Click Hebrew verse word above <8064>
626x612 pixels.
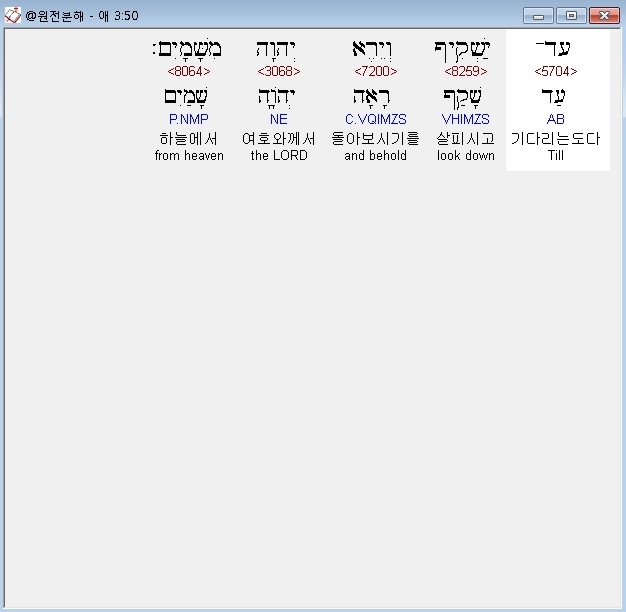click(187, 50)
